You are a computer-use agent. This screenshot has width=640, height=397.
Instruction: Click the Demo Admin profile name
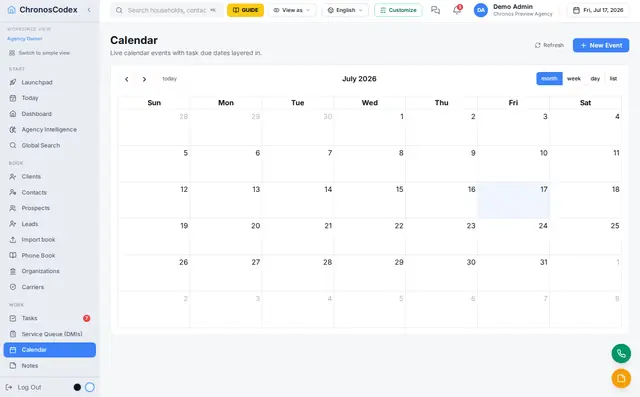[513, 7]
